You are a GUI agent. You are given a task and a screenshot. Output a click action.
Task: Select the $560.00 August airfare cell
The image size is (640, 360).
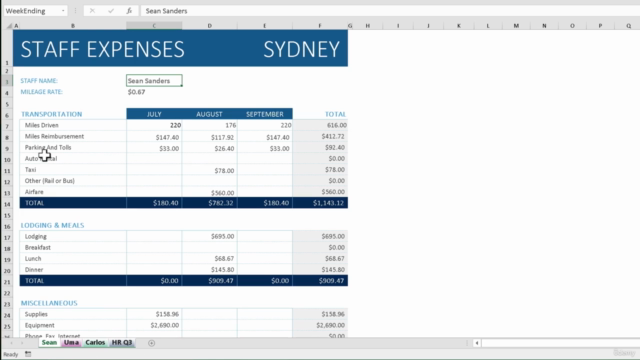coord(209,192)
